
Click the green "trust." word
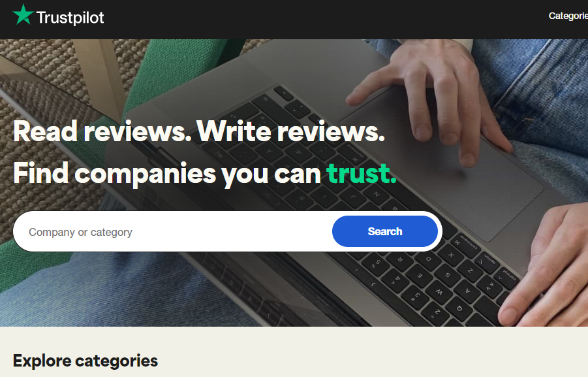[x=361, y=173]
